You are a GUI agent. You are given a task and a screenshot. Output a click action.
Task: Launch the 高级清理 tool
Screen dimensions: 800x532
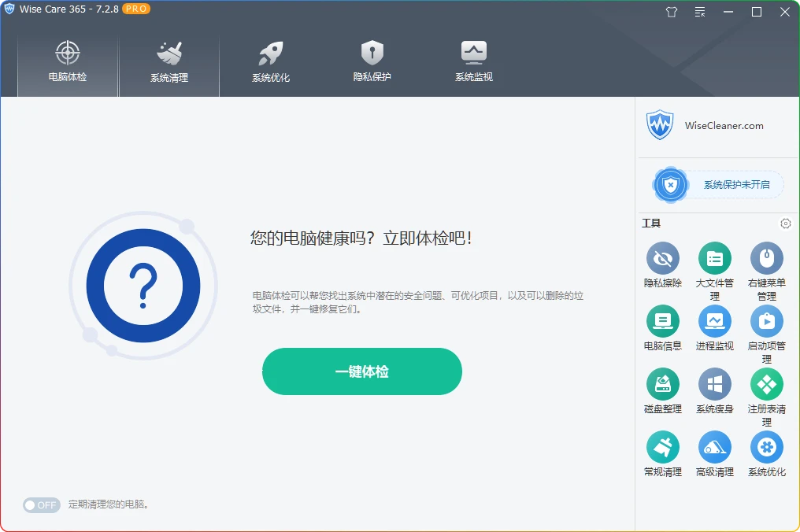[714, 455]
